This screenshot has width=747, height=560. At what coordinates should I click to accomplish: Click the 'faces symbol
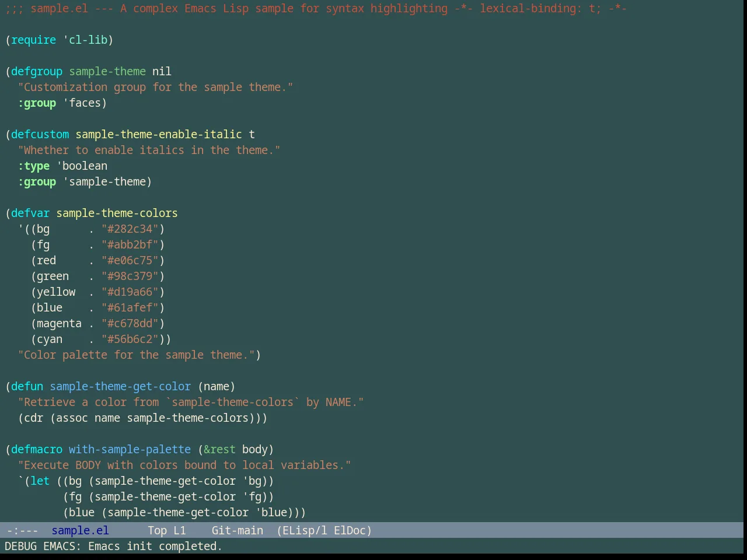[x=82, y=103]
